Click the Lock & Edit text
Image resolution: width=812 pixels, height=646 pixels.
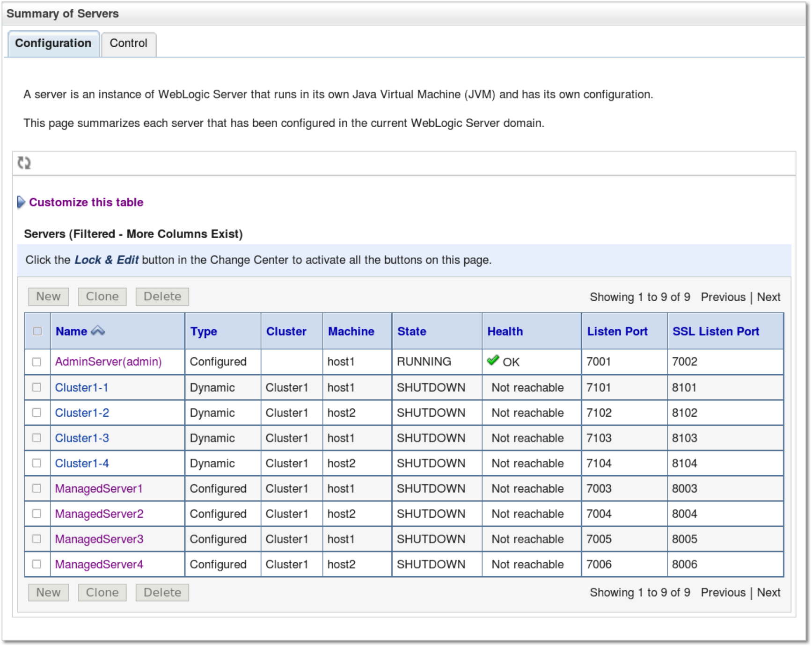[x=107, y=260]
